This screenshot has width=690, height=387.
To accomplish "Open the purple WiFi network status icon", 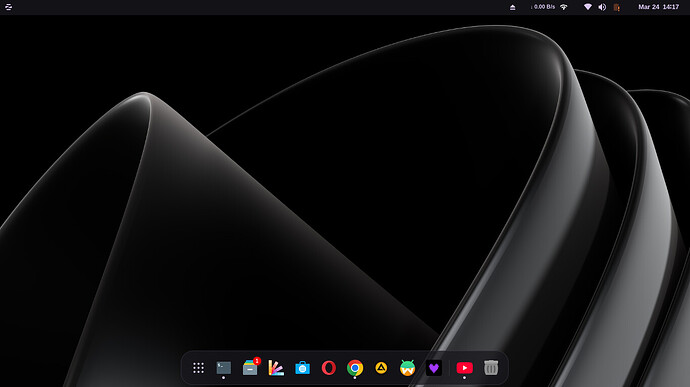I will coord(587,7).
